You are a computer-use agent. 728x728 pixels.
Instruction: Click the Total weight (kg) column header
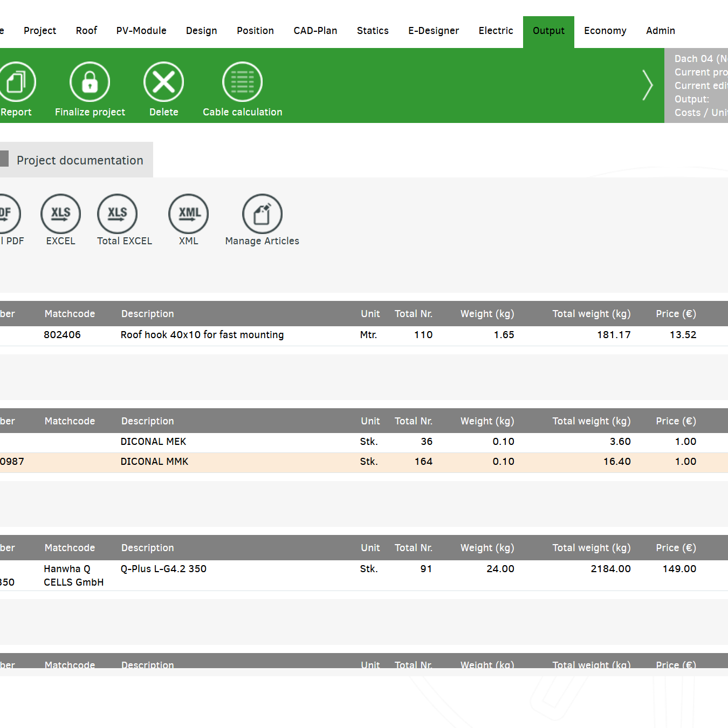[591, 314]
